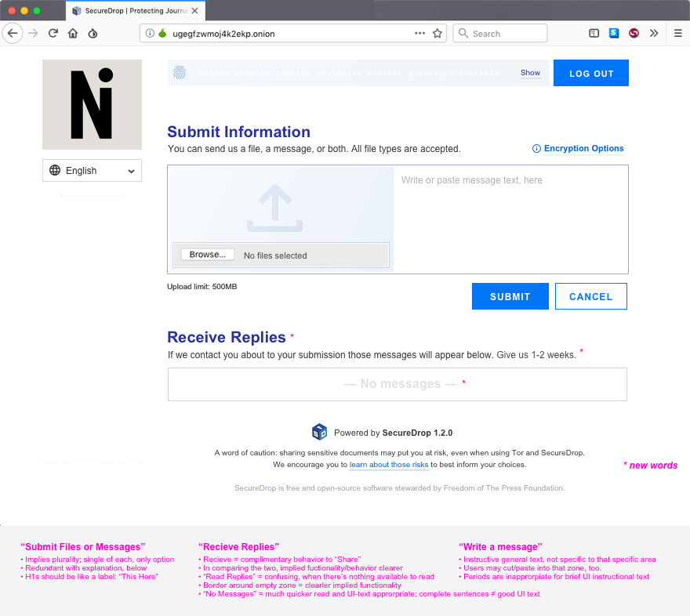Click the SecureDrop cube logo in footer
Viewport: 690px width, 616px height.
319,432
